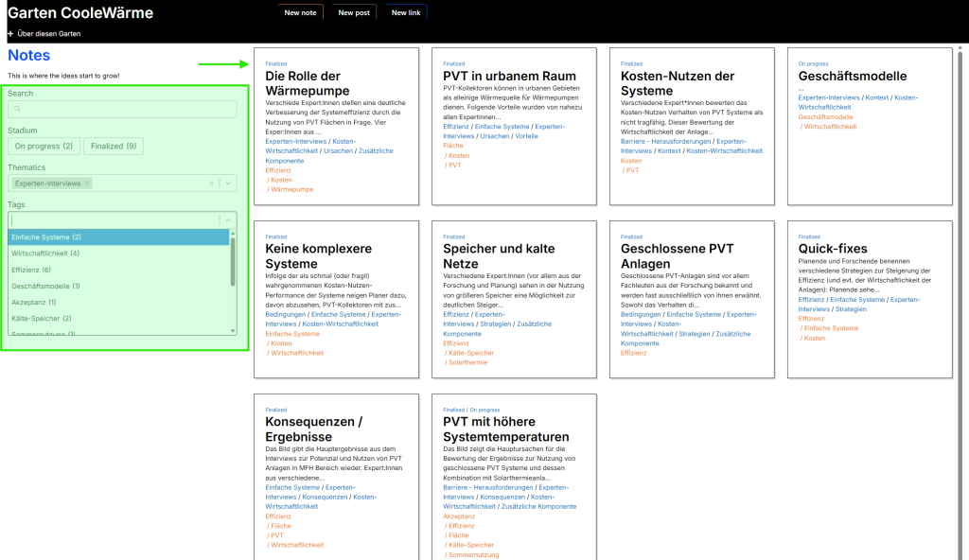
Task: Click 'Konsequenzen' link in Konsequenzen / Ergebnisse card
Action: click(x=325, y=497)
